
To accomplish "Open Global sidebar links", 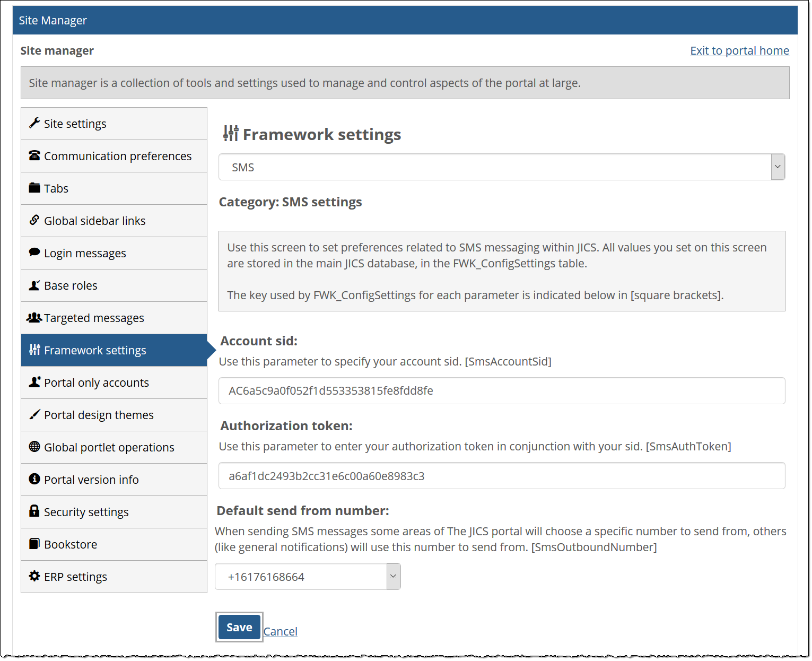I will (x=114, y=221).
